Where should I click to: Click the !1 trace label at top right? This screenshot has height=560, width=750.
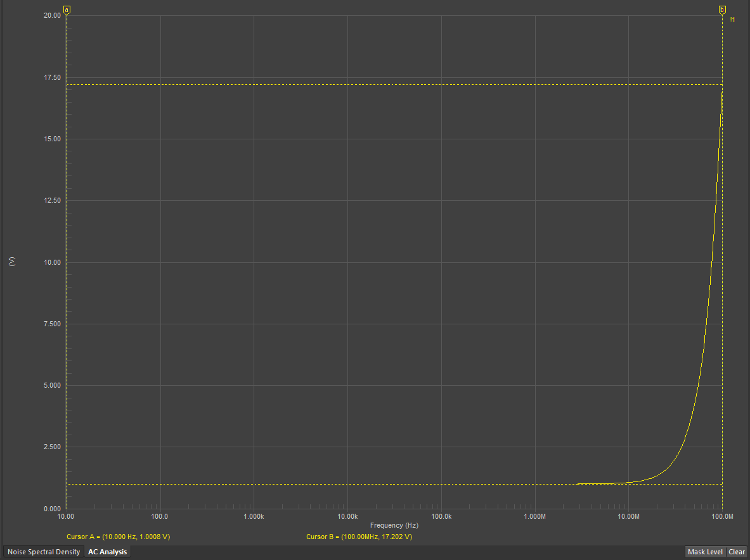pyautogui.click(x=732, y=20)
